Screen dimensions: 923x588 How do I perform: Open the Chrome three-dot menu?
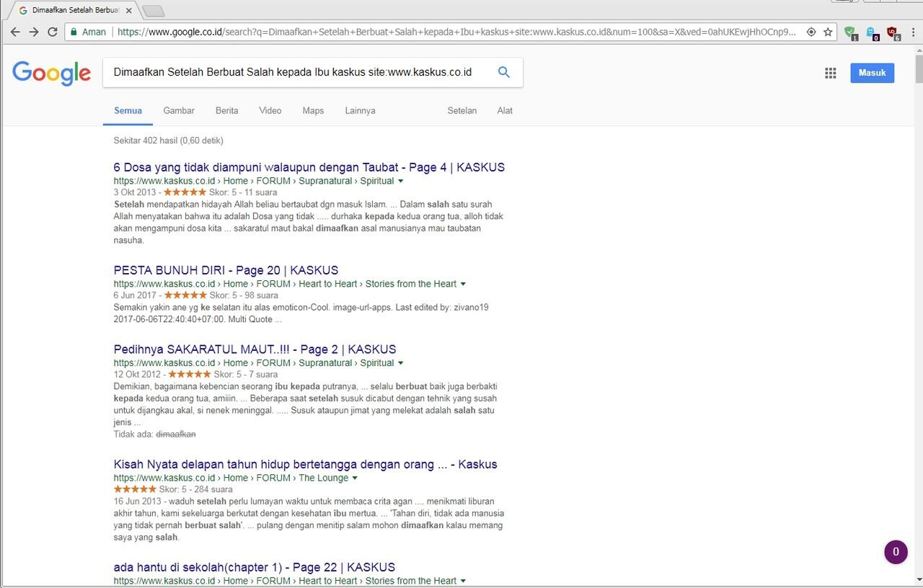[912, 32]
